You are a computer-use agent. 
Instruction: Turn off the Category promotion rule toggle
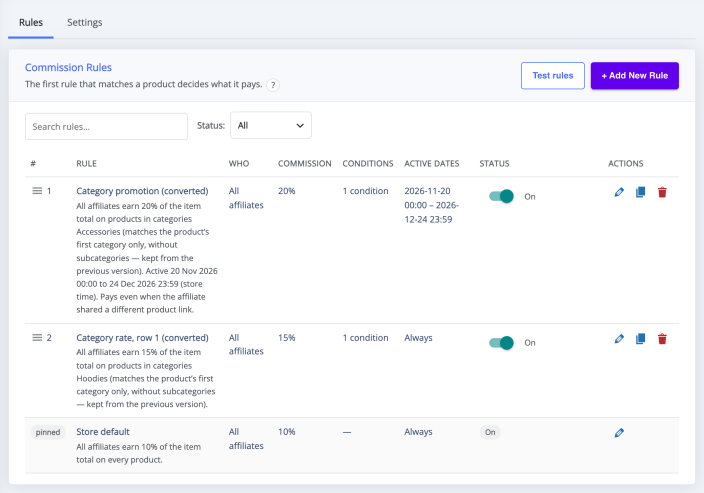coord(501,196)
